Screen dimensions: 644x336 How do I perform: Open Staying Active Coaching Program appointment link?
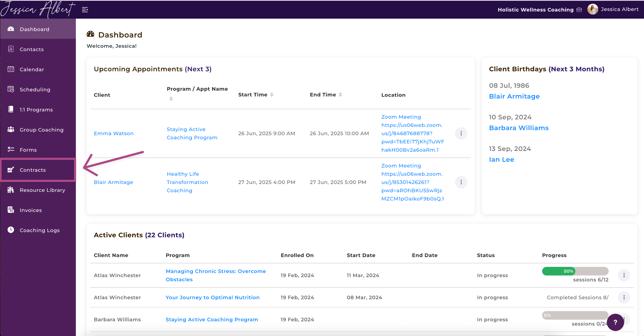192,133
